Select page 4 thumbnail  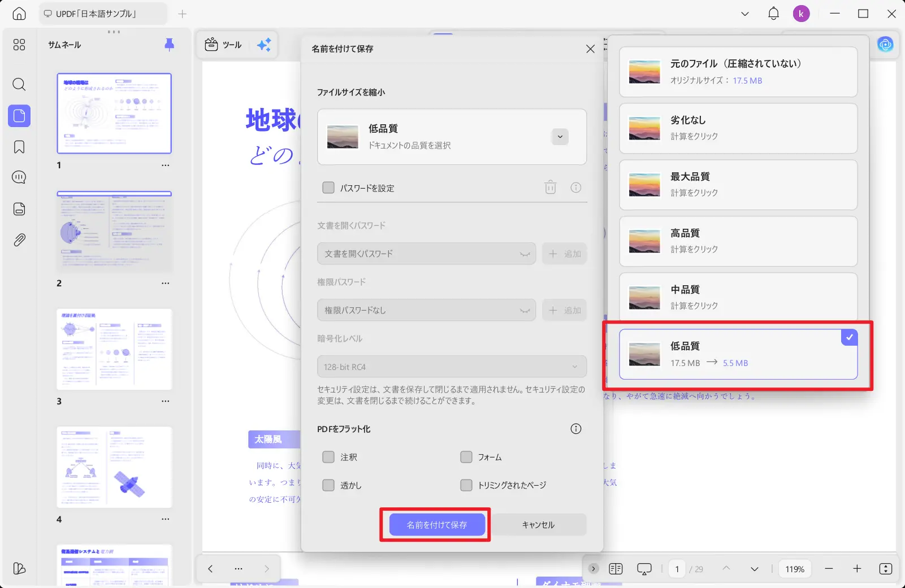pos(114,467)
